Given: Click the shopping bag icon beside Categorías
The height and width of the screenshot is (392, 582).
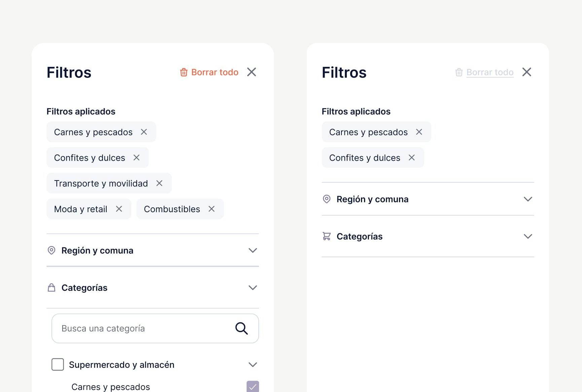Looking at the screenshot, I should 51,288.
